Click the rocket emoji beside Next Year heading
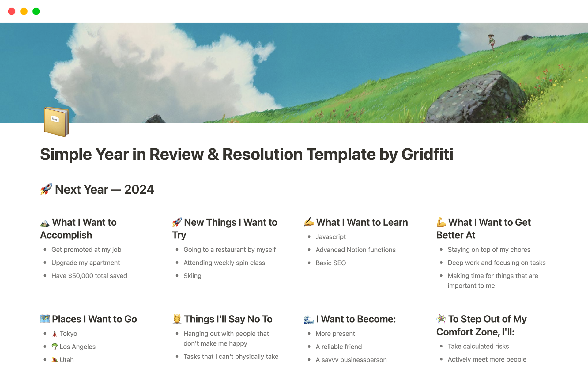 [46, 189]
